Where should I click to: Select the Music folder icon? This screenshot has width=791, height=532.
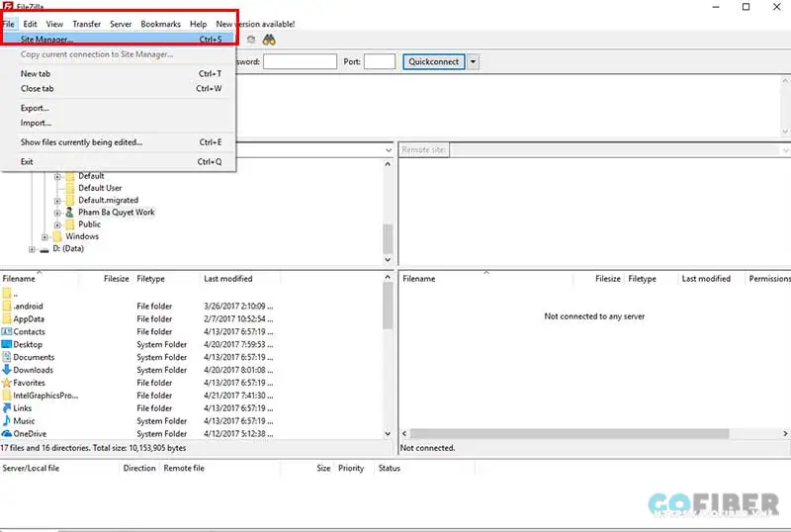[x=7, y=420]
